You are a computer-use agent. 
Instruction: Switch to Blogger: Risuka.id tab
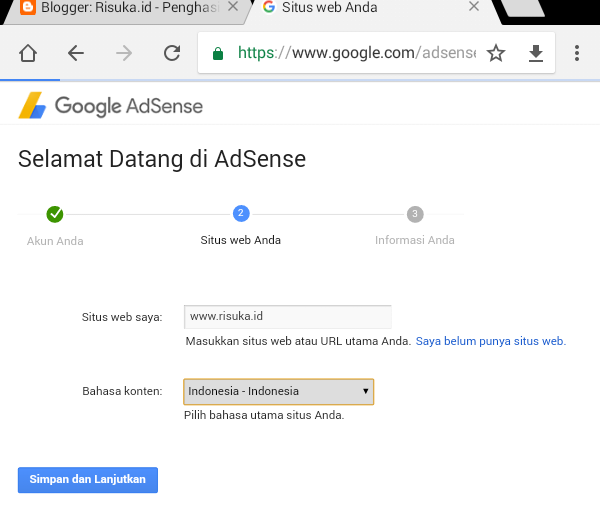(x=126, y=11)
